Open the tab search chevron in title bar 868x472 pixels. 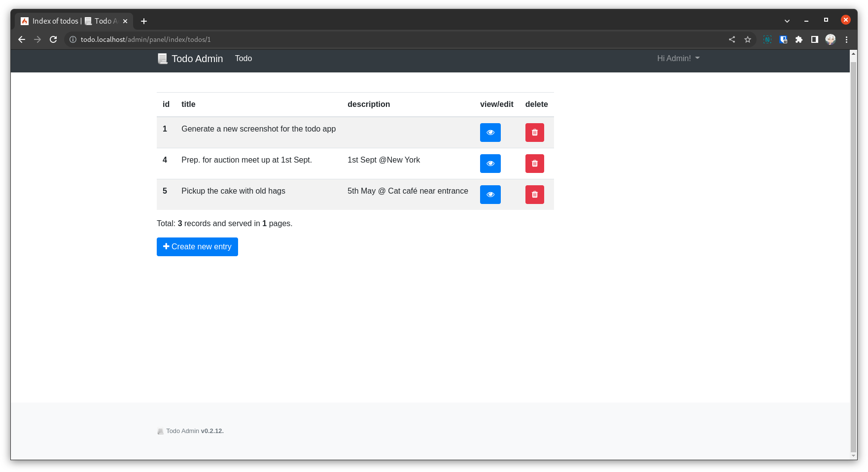pos(787,21)
